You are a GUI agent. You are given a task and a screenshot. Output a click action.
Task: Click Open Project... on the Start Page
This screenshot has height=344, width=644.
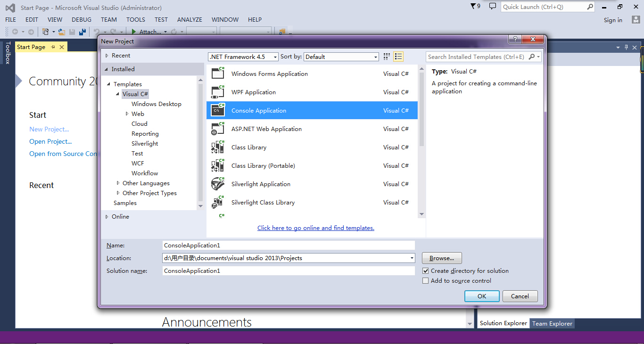click(x=50, y=141)
